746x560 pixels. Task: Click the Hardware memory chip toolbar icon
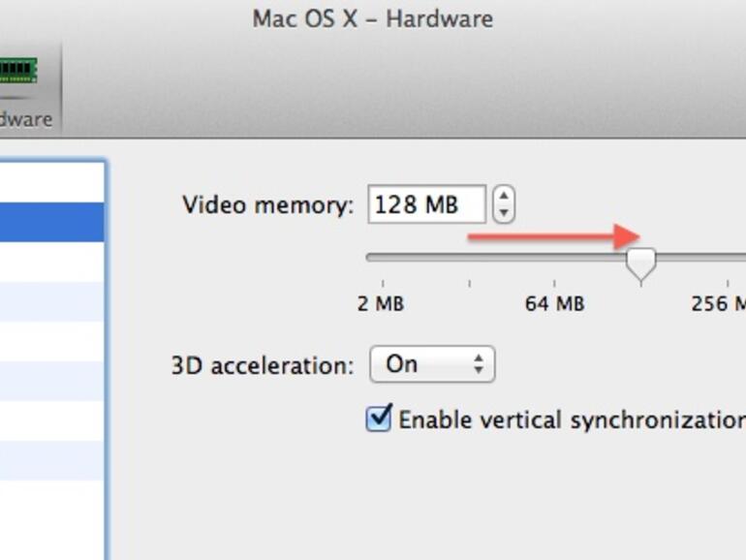coord(17,71)
